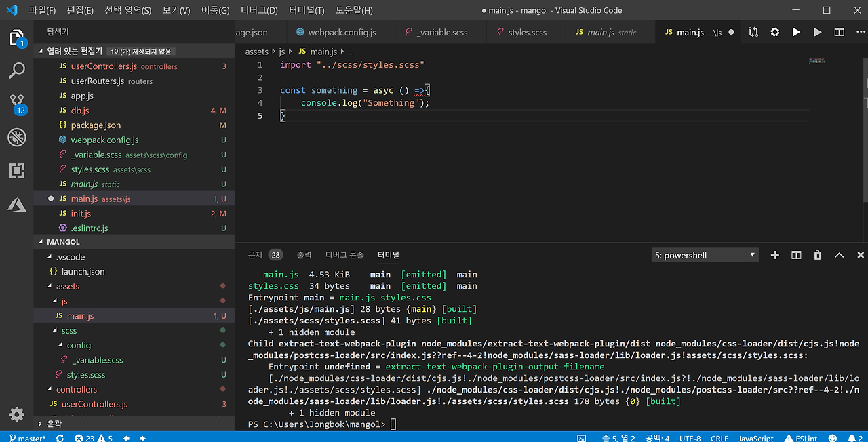This screenshot has width=868, height=442.
Task: Split the terminal pane
Action: 796,255
